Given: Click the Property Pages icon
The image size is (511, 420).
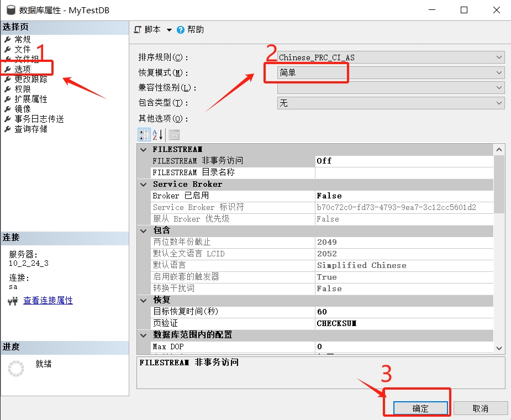Looking at the screenshot, I should pos(174,134).
